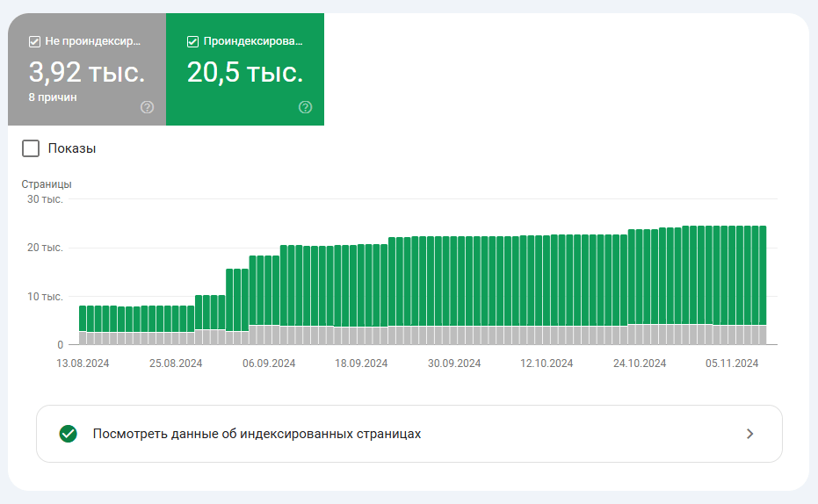Enable the «Показы» checkbox

click(x=31, y=148)
